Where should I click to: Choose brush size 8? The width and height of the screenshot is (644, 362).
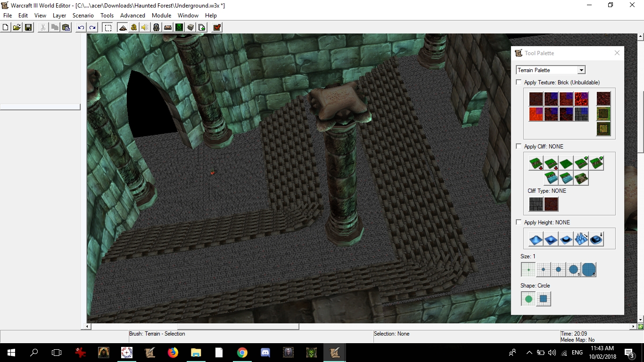point(589,270)
